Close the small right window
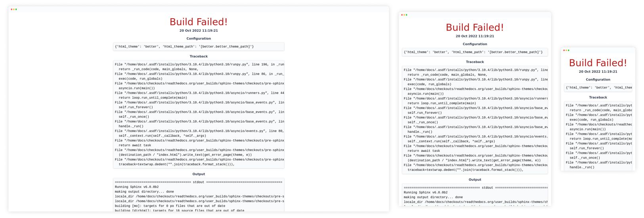The width and height of the screenshot is (644, 218). [564, 50]
